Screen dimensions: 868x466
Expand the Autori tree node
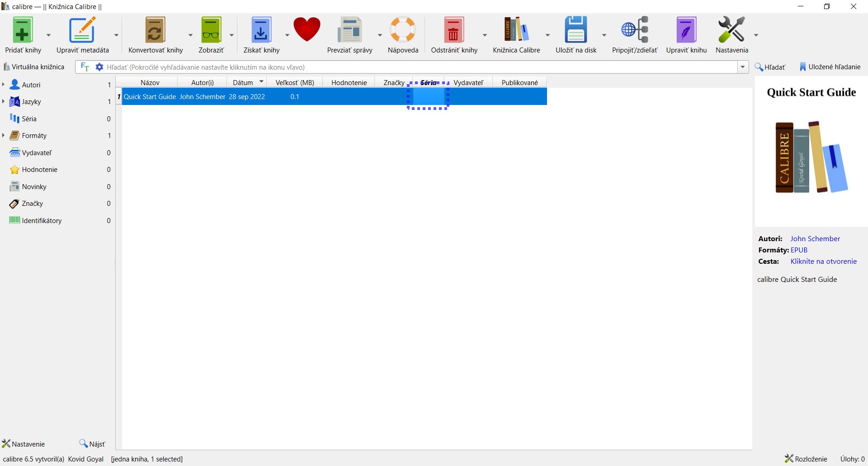3,85
